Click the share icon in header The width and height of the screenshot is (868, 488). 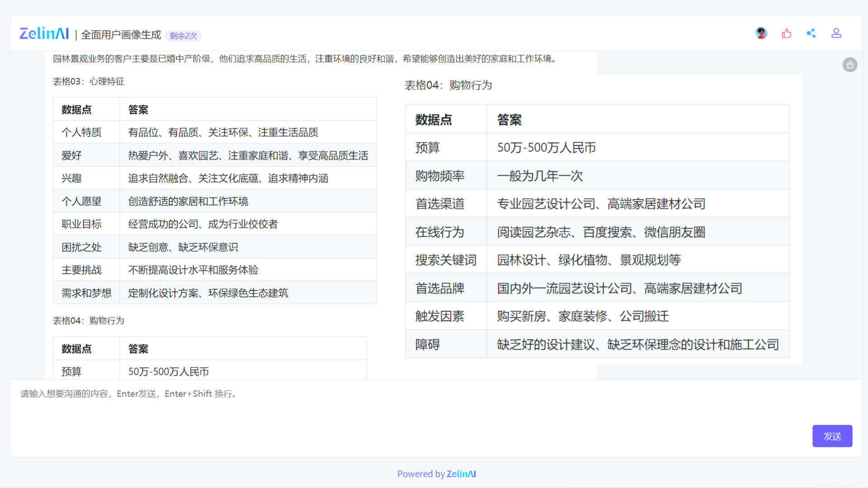pos(811,33)
